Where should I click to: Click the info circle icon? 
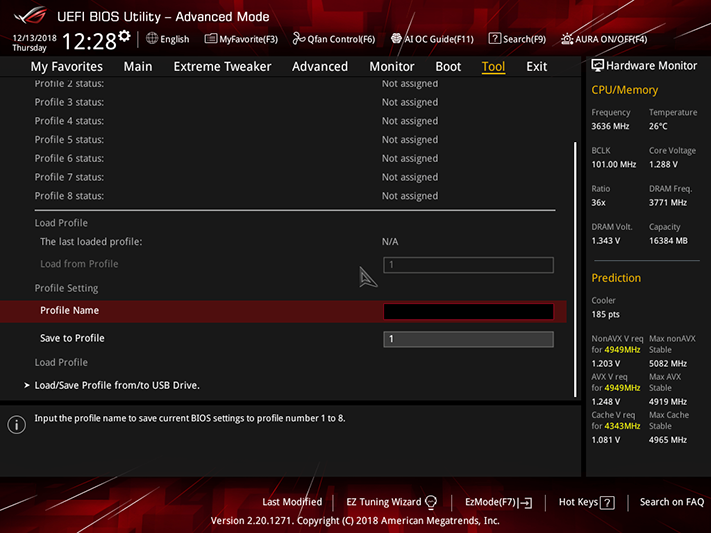click(16, 425)
